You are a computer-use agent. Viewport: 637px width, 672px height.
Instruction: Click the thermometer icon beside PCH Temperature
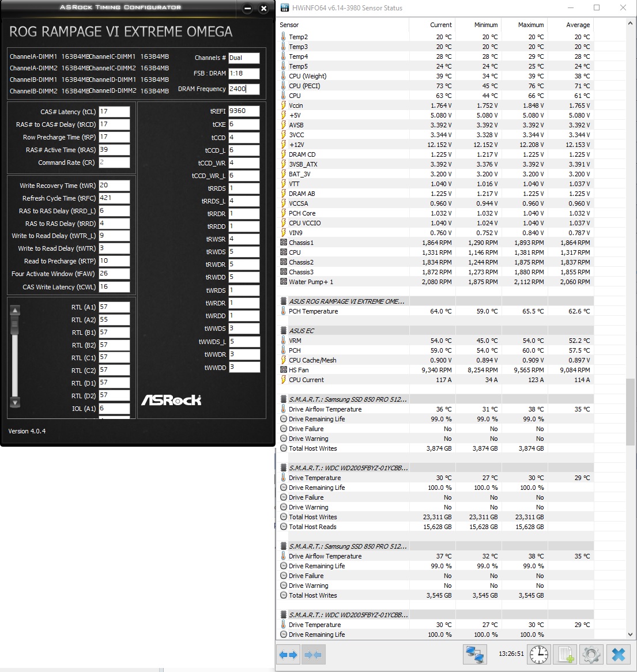[284, 311]
